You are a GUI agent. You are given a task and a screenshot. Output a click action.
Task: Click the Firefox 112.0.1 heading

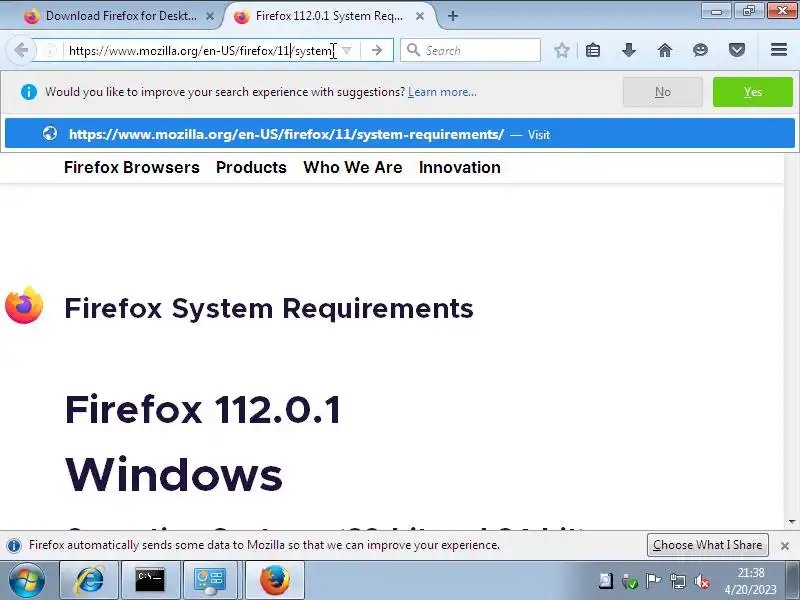(203, 410)
